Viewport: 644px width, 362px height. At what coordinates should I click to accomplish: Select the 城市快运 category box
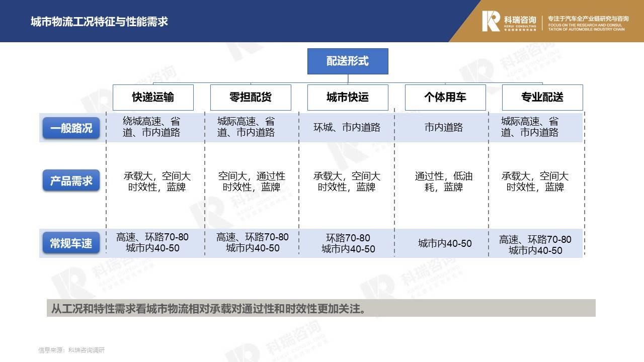pyautogui.click(x=348, y=97)
